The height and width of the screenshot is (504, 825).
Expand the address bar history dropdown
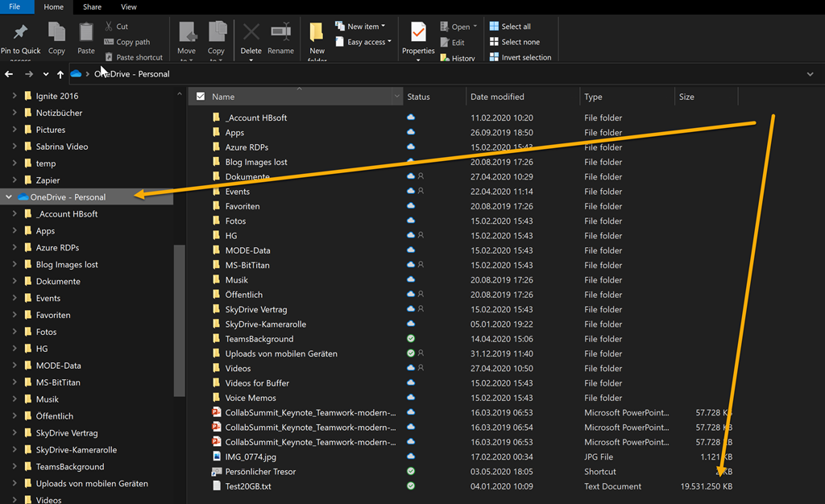(810, 74)
